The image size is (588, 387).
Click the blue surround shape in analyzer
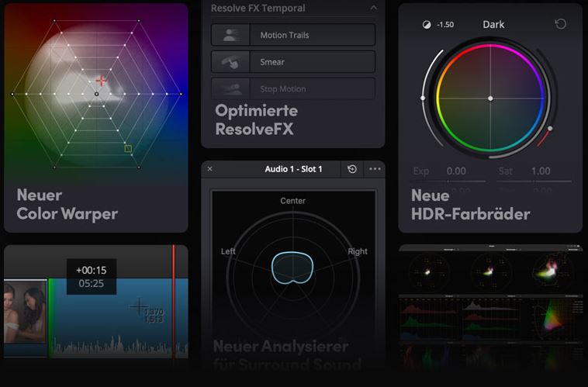click(x=292, y=267)
